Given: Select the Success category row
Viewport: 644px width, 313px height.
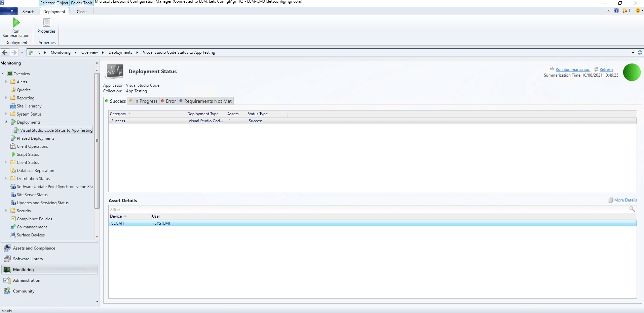Looking at the screenshot, I should (372, 121).
